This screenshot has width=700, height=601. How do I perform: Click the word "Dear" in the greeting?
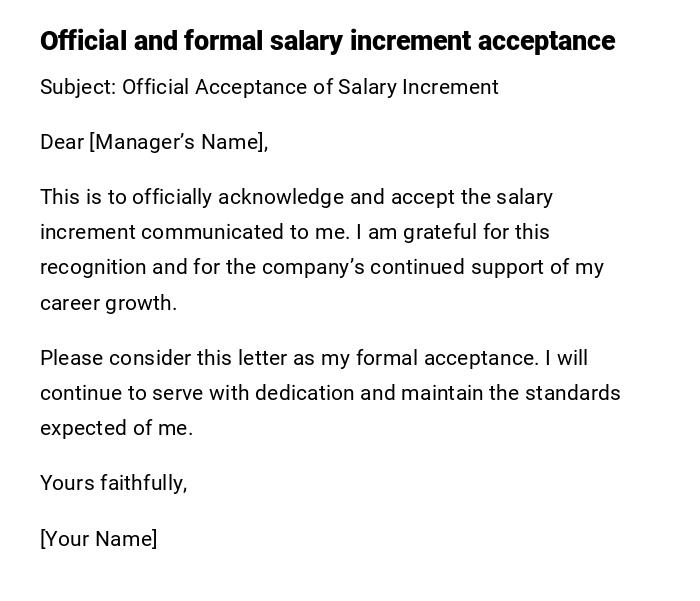pos(62,142)
